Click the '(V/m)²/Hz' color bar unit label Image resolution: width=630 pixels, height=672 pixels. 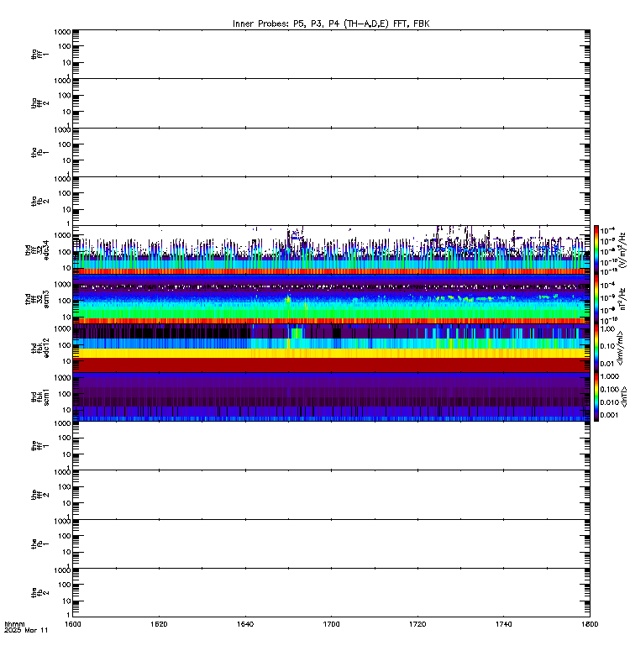[x=622, y=249]
